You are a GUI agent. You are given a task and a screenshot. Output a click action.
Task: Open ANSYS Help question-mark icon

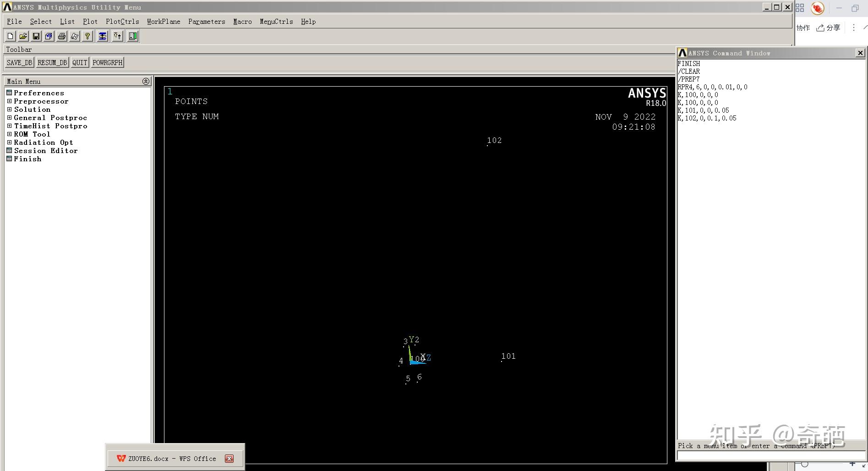coord(87,36)
